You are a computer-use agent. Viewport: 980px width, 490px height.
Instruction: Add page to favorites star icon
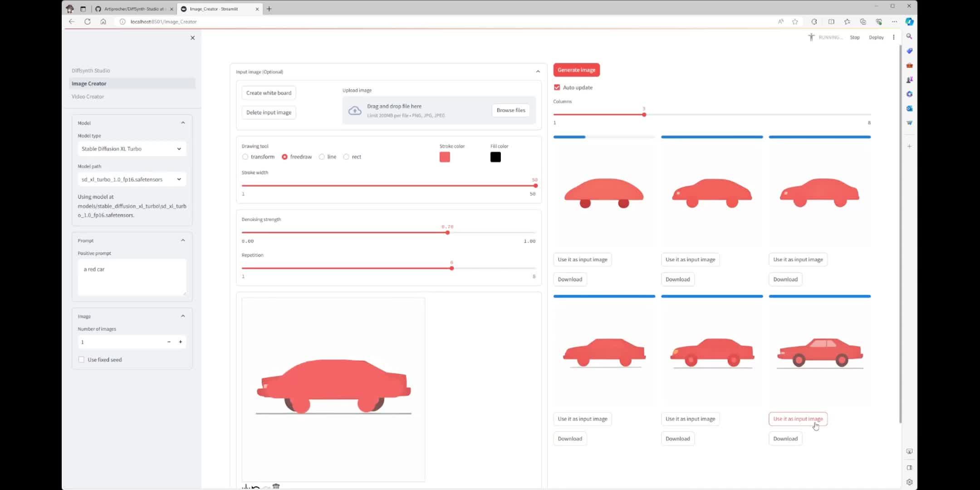[x=795, y=21]
